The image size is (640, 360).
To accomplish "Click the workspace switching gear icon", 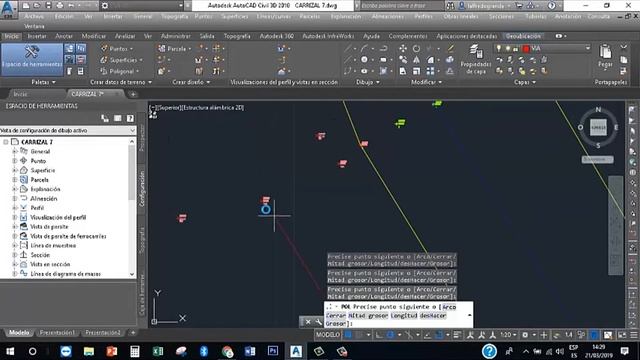I will (x=525, y=335).
